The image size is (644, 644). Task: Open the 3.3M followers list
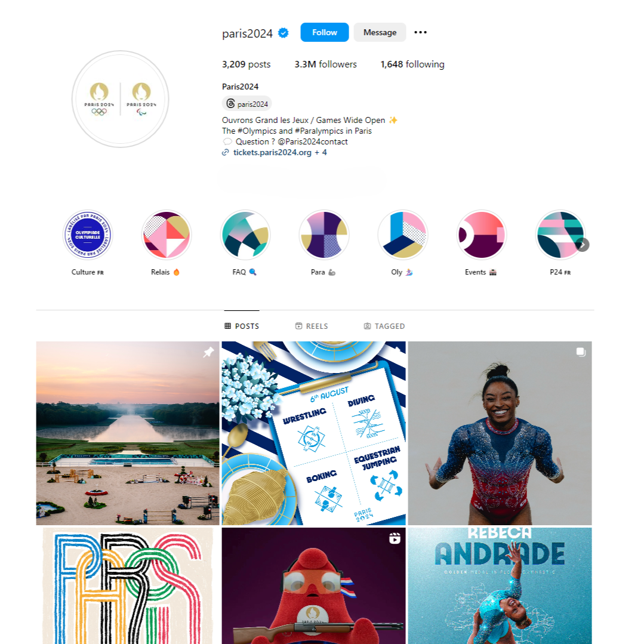pyautogui.click(x=326, y=64)
